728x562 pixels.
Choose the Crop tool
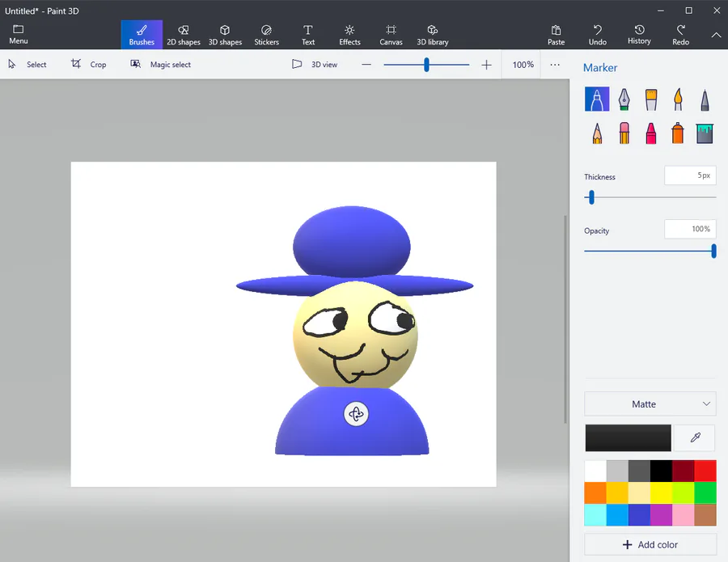click(89, 65)
